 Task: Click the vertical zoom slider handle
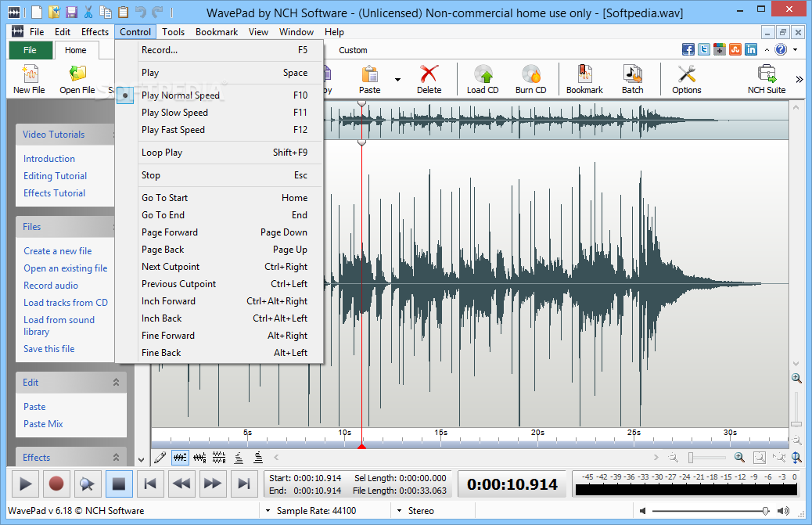click(x=796, y=424)
